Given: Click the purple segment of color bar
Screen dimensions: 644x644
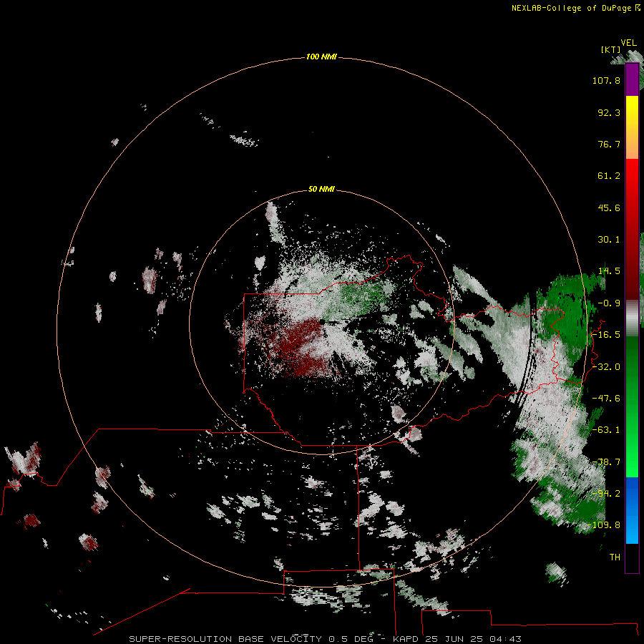Looking at the screenshot, I should tap(632, 80).
